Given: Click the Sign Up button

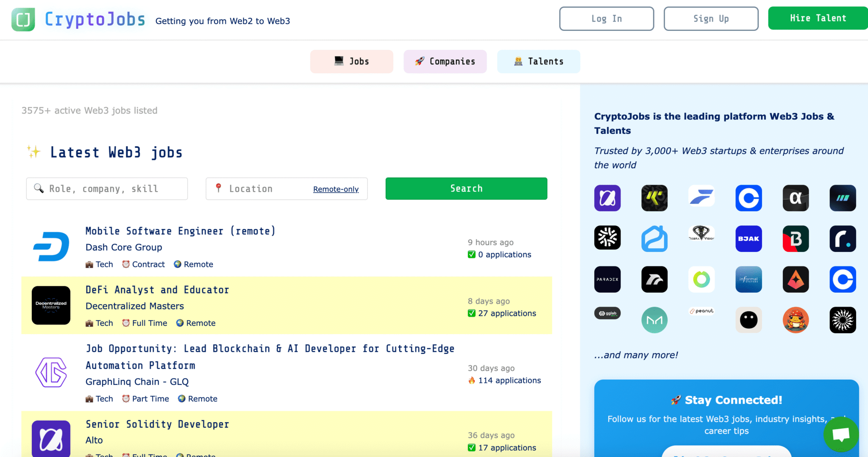Looking at the screenshot, I should 711,19.
